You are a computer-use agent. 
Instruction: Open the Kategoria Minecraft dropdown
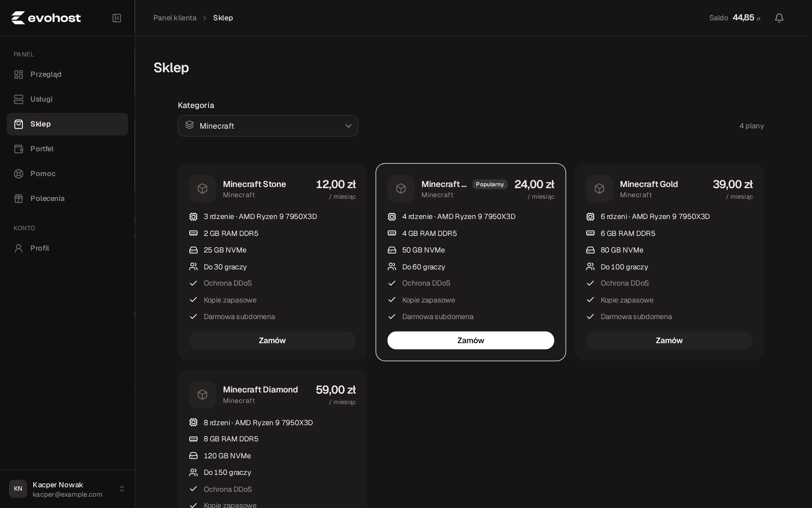[268, 126]
